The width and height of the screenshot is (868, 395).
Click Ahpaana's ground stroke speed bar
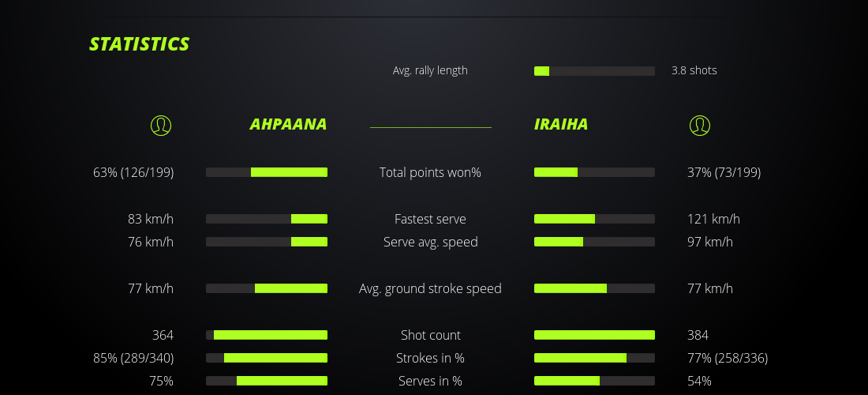267,288
